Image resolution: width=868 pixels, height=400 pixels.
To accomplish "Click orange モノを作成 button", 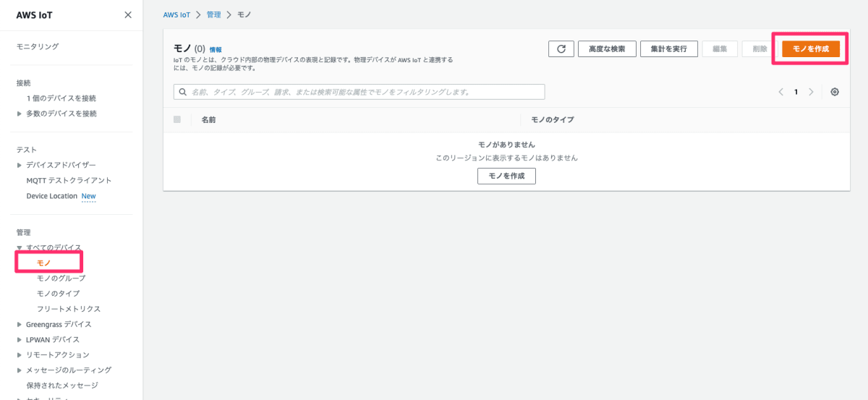I will coord(811,49).
